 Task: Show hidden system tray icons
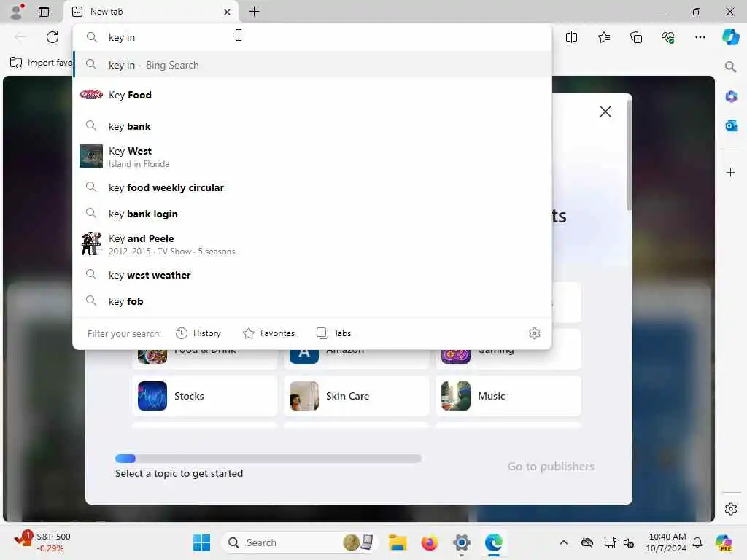564,542
